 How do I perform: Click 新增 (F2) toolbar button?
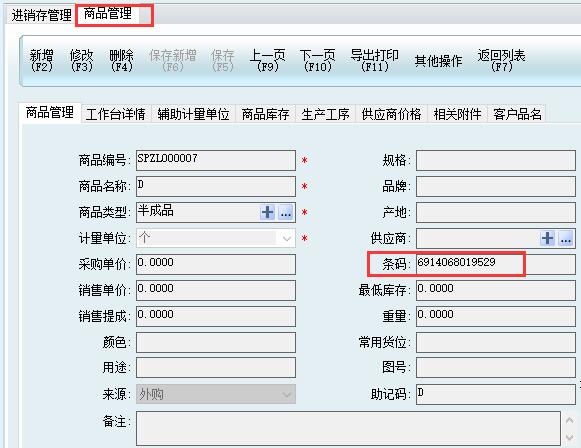tap(42, 61)
